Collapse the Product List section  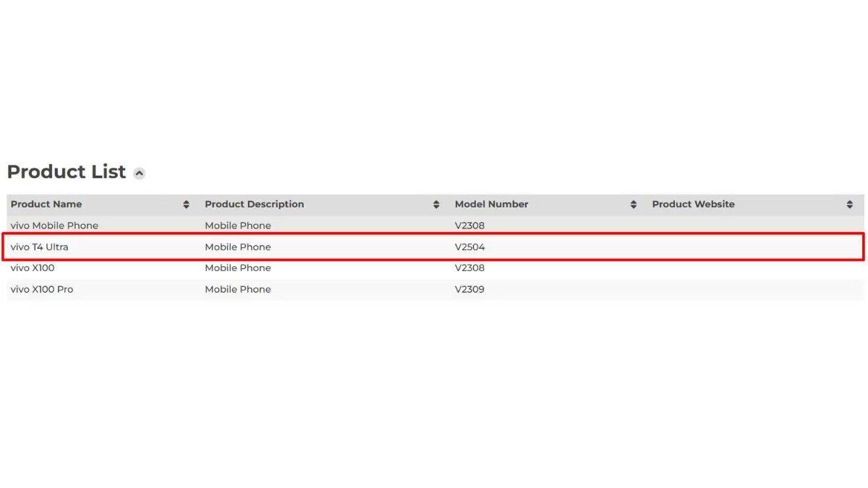coord(140,174)
